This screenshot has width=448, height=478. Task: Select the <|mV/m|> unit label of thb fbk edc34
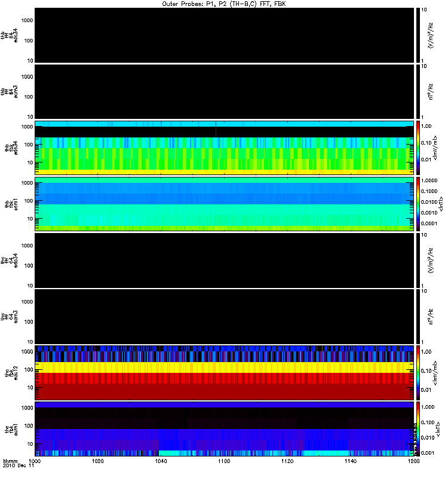coord(435,148)
